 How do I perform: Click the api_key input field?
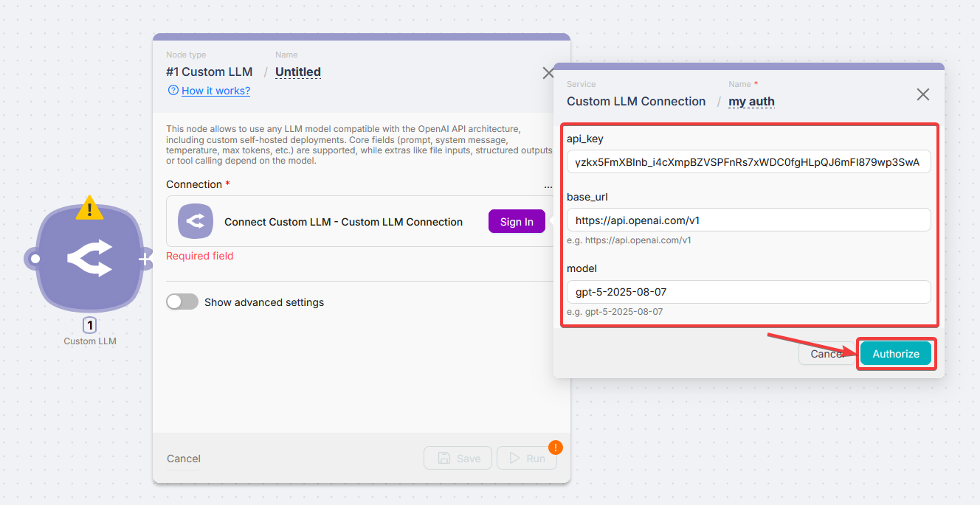748,161
